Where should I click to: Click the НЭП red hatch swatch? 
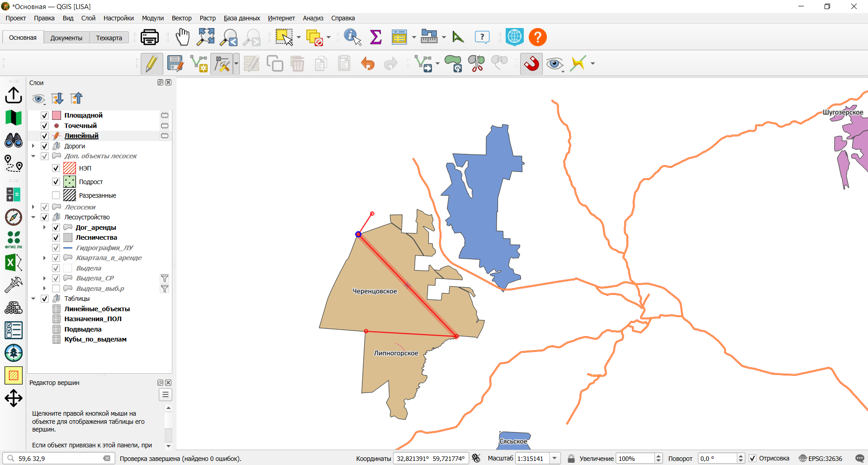click(x=70, y=168)
